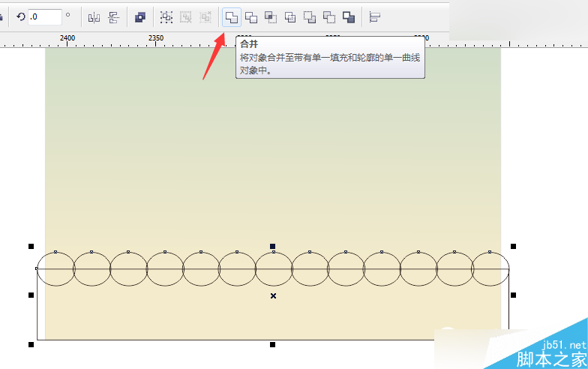Open Align and Distribute icon
Screen dimensions: 588x369
coord(374,17)
